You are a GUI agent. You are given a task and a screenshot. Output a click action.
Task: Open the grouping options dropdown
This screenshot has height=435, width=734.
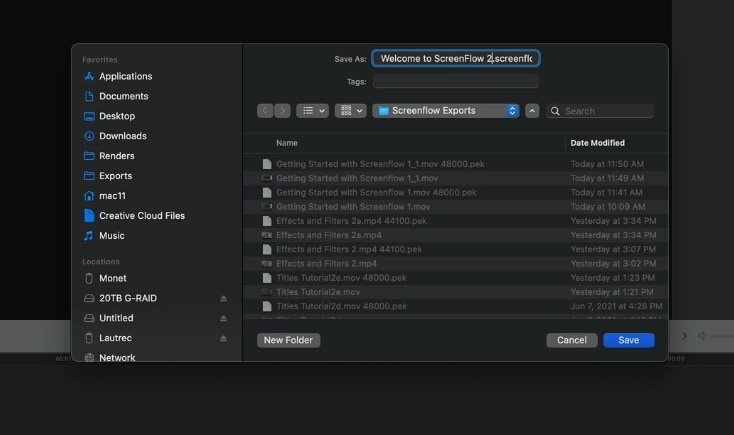point(351,111)
